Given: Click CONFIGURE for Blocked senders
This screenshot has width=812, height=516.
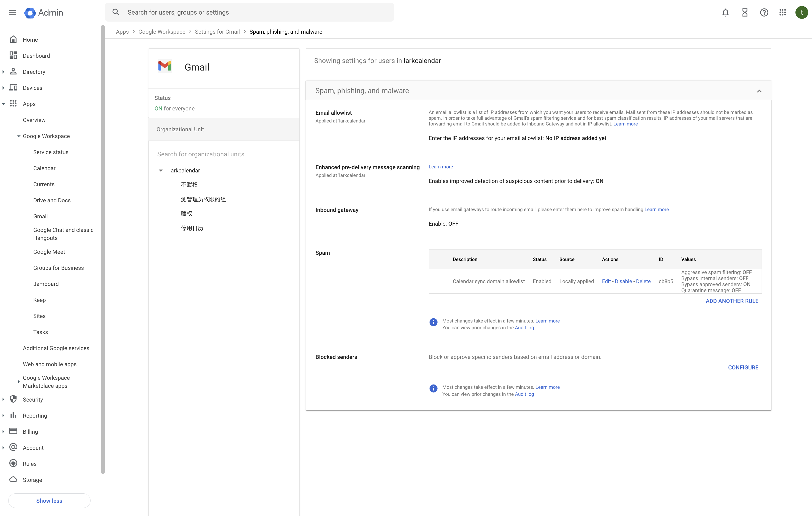Looking at the screenshot, I should click(743, 367).
